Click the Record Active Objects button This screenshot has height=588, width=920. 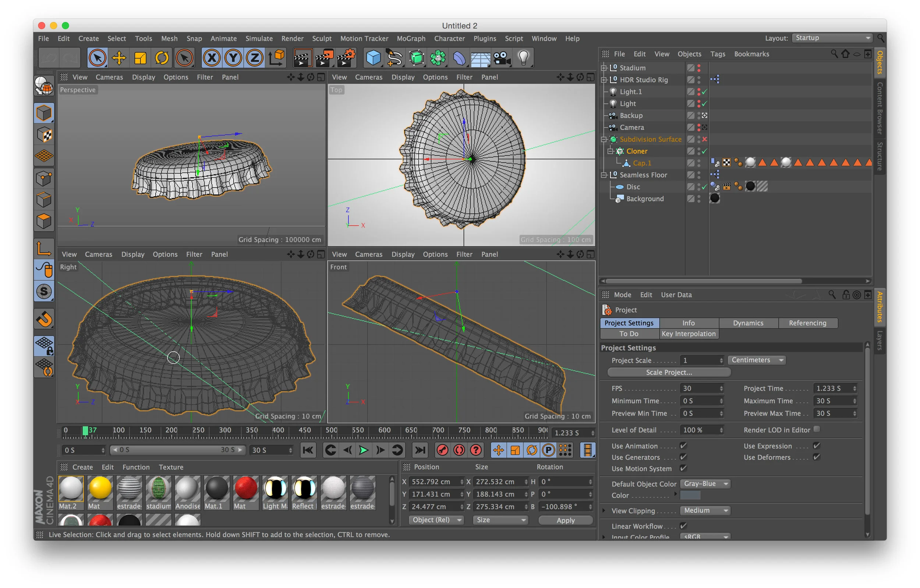(442, 450)
